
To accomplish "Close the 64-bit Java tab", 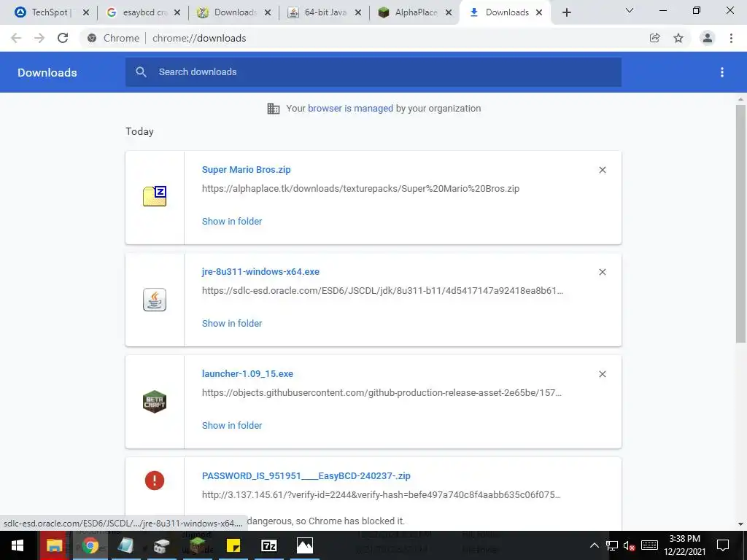I will coord(357,12).
